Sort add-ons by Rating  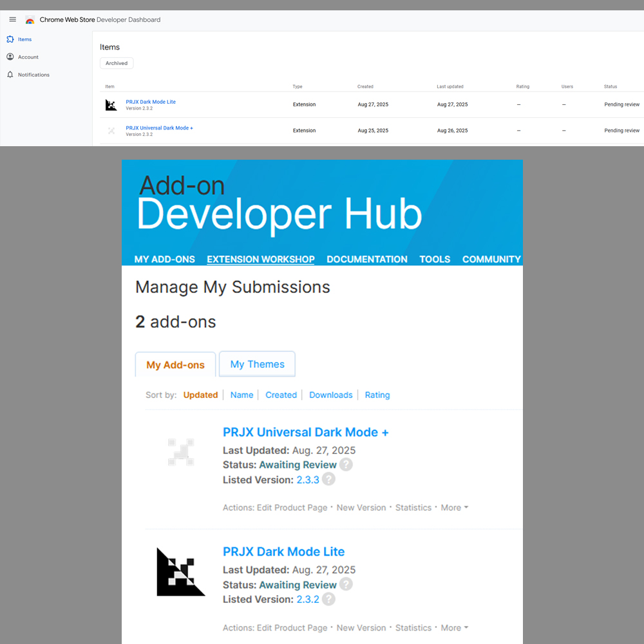click(377, 395)
